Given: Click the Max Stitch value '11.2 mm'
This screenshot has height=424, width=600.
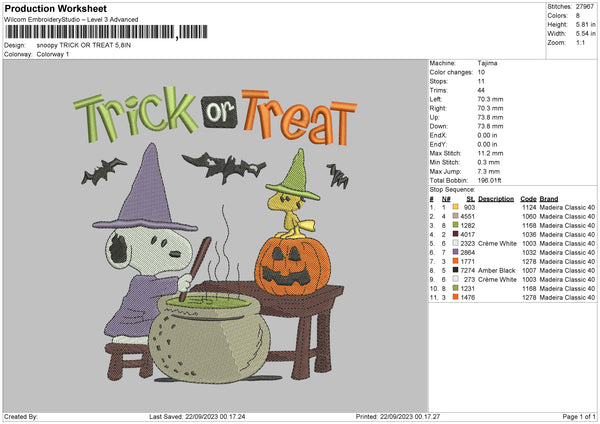Looking at the screenshot, I should pyautogui.click(x=490, y=153).
